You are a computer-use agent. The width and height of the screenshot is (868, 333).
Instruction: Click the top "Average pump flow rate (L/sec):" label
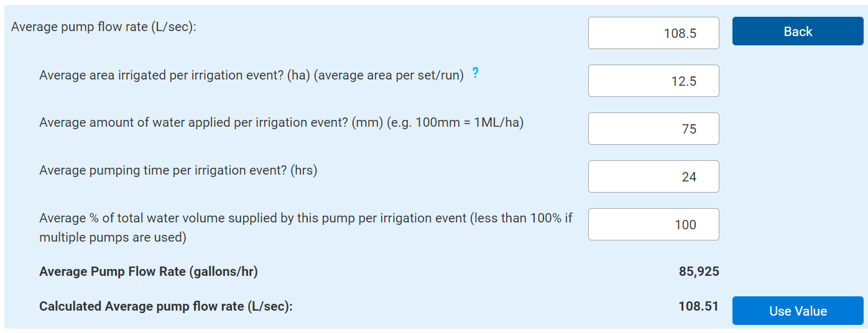(x=104, y=27)
